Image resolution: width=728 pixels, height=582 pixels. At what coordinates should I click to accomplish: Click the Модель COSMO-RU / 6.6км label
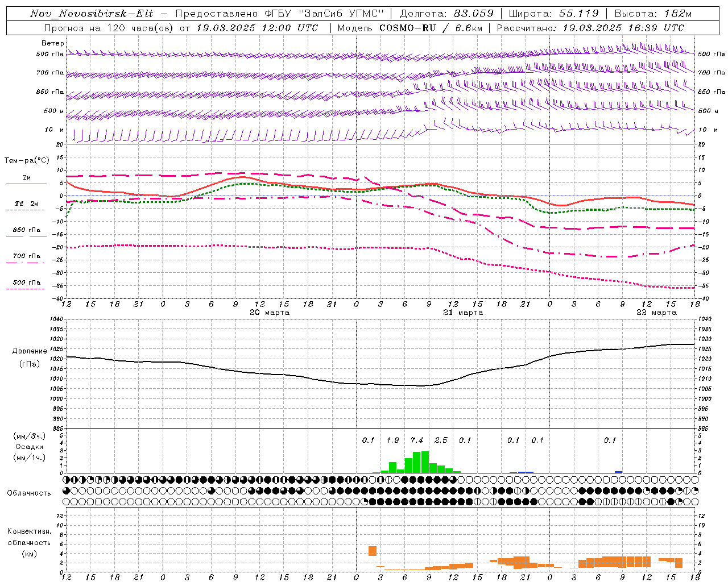click(411, 28)
